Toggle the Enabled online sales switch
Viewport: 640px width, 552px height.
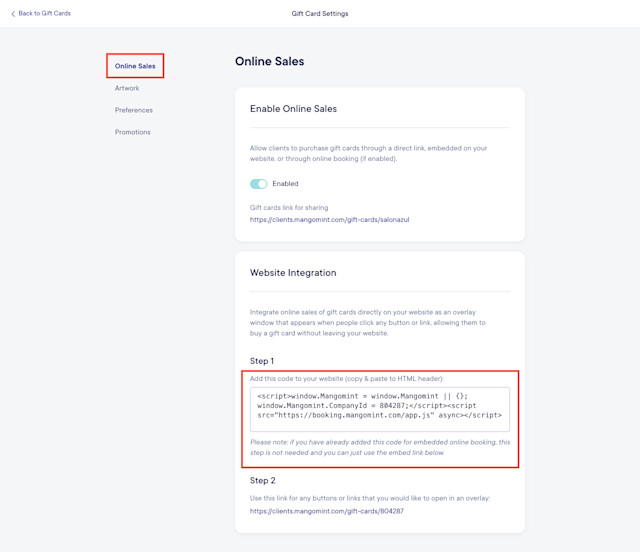(259, 184)
